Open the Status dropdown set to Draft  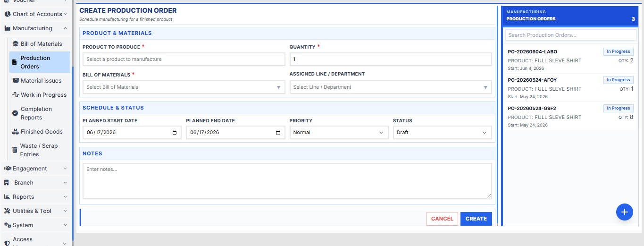tap(442, 133)
